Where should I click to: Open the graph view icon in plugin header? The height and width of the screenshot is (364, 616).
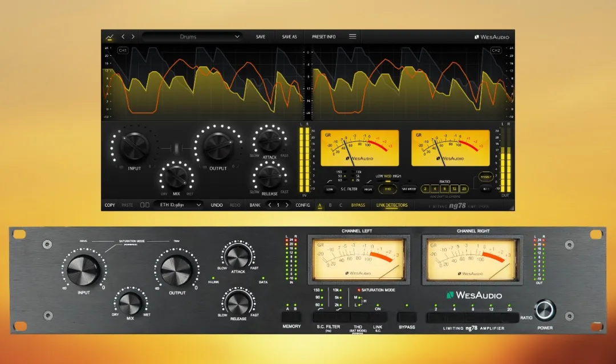109,37
